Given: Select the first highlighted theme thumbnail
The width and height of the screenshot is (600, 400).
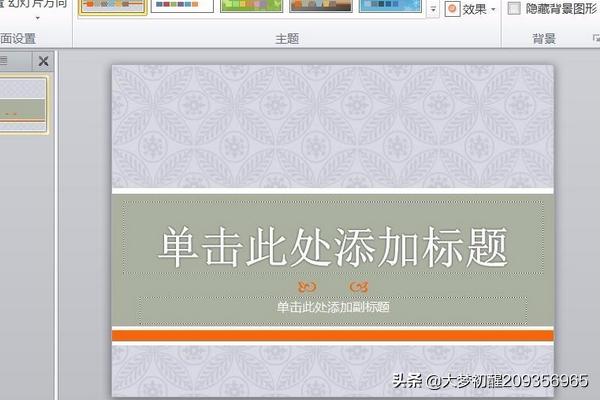Looking at the screenshot, I should tap(112, 7).
